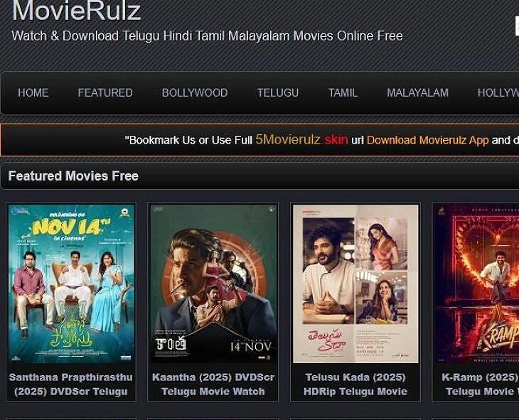Image resolution: width=519 pixels, height=420 pixels.
Task: Click Kaantha (2025) DVDScr title link
Action: point(213,384)
